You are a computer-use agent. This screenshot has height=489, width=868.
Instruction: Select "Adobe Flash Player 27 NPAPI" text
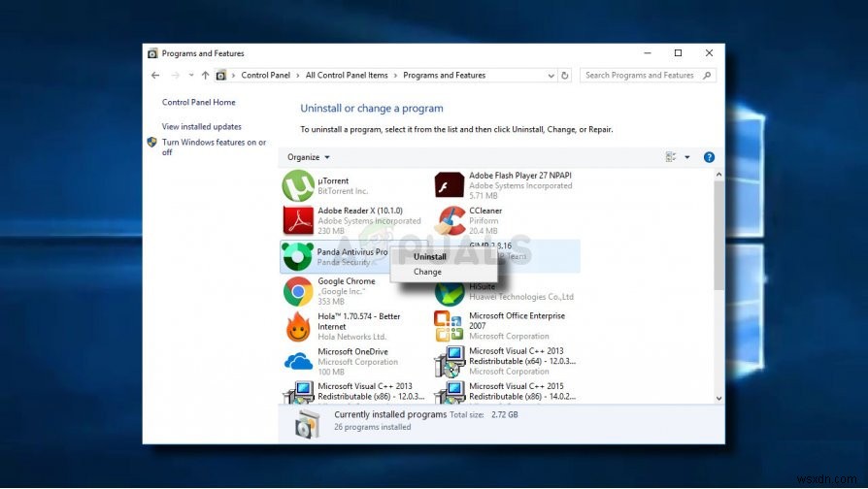520,176
